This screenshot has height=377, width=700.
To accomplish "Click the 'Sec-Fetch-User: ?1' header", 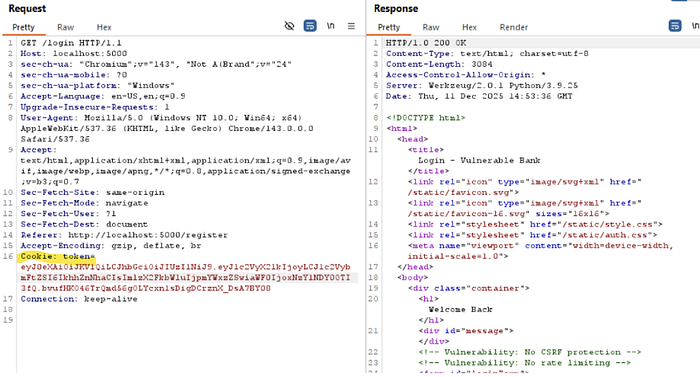I will (x=68, y=214).
